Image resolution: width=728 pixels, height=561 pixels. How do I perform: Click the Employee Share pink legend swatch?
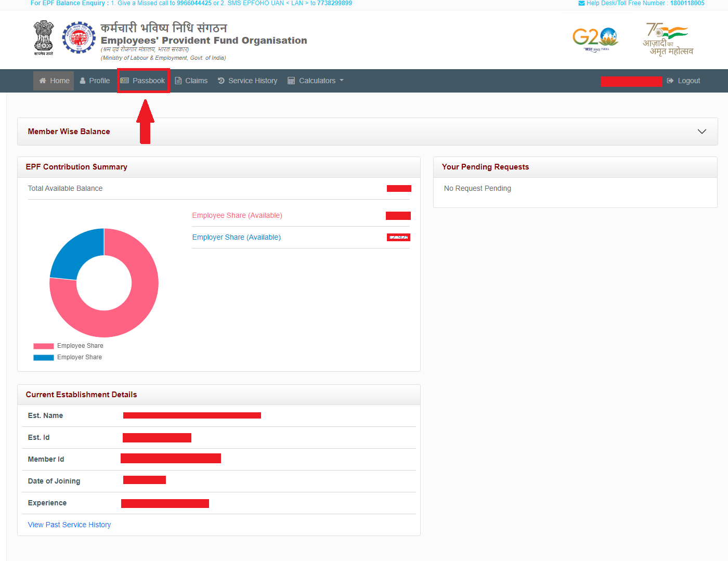[x=43, y=346]
